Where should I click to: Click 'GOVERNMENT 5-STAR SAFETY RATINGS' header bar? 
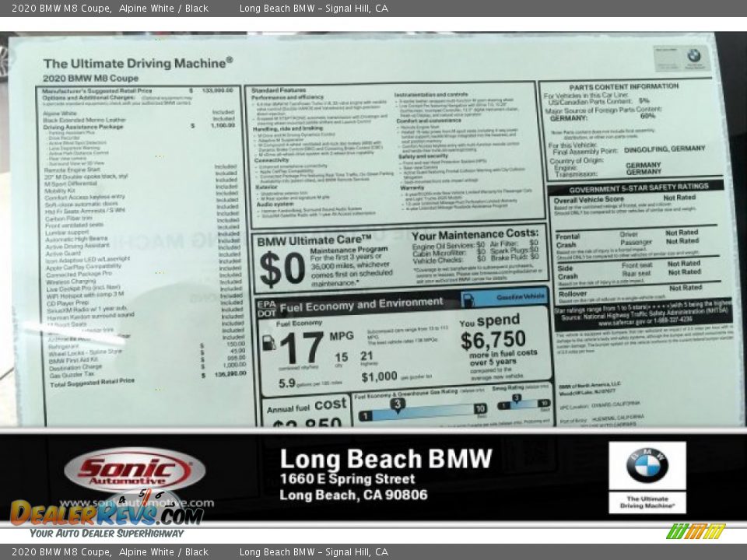[635, 187]
